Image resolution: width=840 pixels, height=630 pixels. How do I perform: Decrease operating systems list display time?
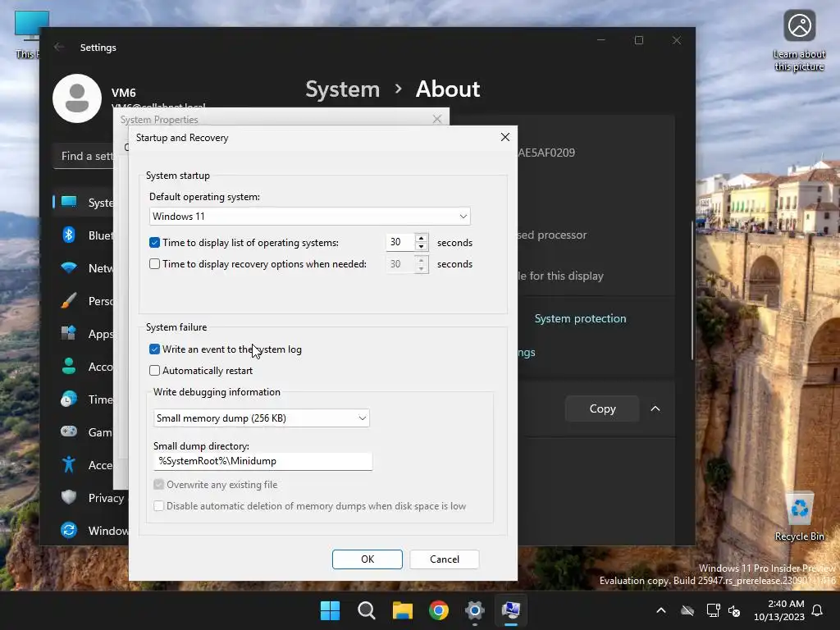(x=421, y=246)
